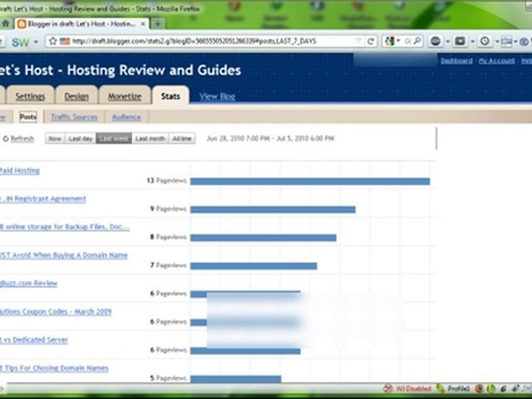Click the US flag icon in address bar

[x=64, y=42]
